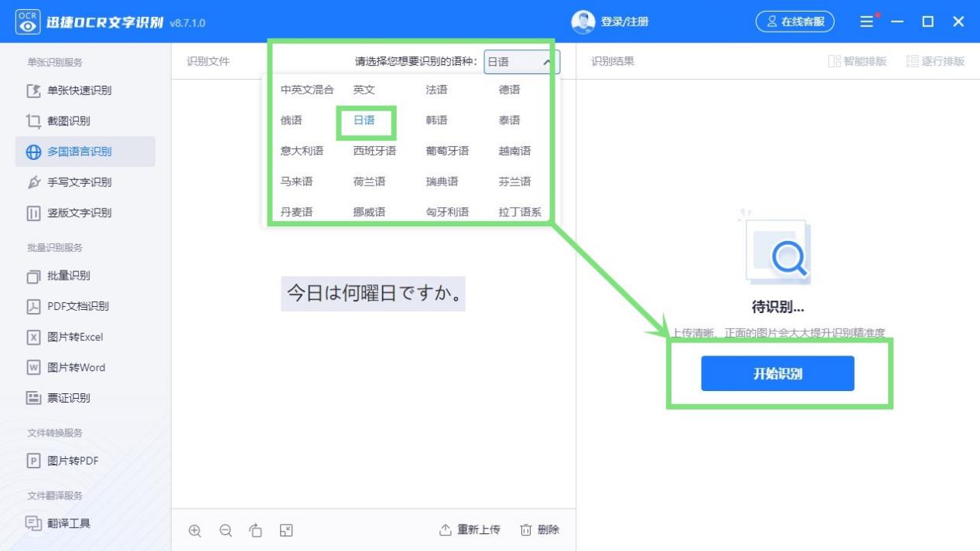
Task: Choose 马来语 from language list
Action: (296, 182)
